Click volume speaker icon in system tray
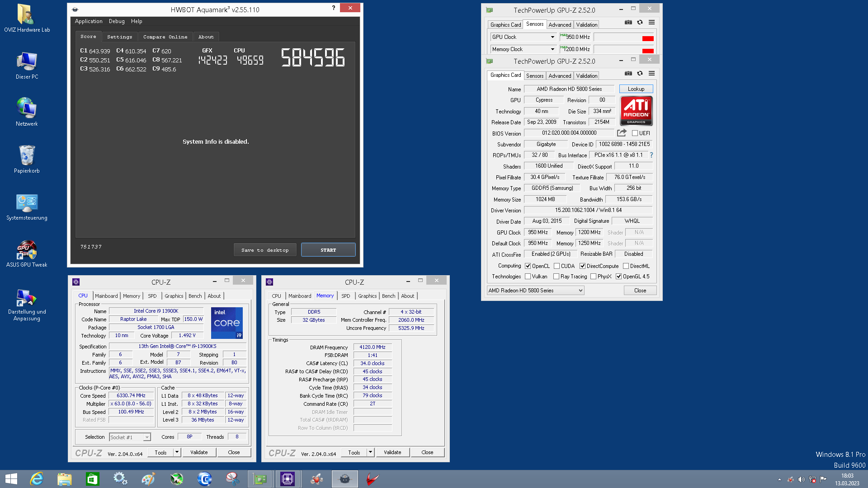This screenshot has width=868, height=488. point(801,479)
